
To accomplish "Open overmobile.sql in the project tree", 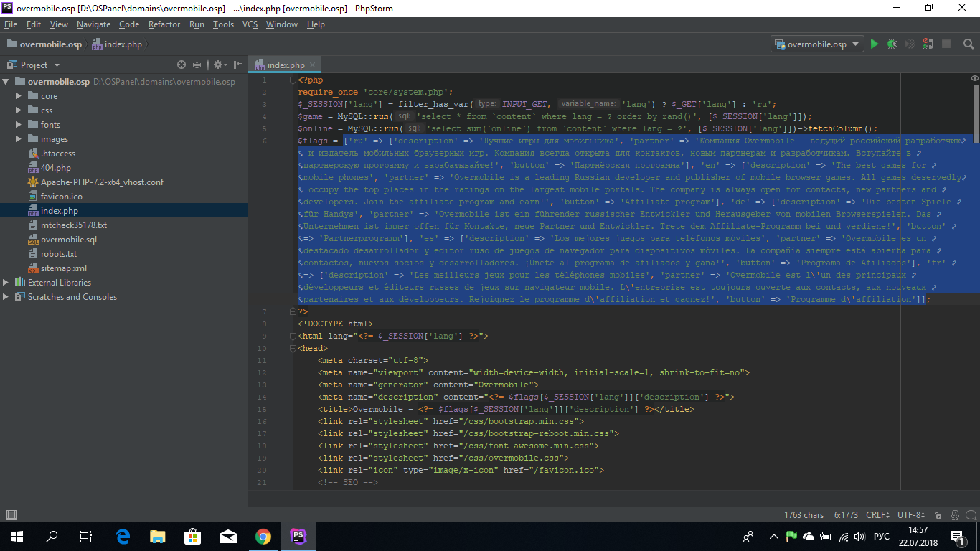I will pos(68,240).
